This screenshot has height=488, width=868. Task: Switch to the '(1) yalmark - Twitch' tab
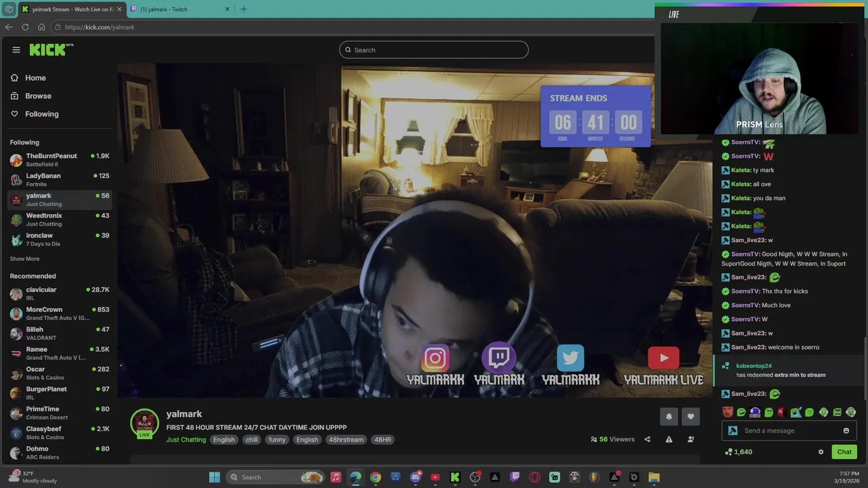[x=179, y=9]
